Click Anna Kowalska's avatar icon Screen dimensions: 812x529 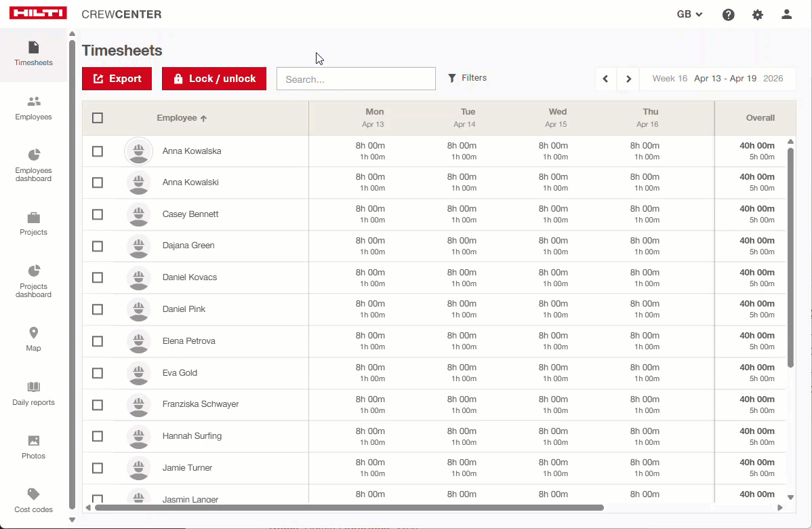point(139,151)
